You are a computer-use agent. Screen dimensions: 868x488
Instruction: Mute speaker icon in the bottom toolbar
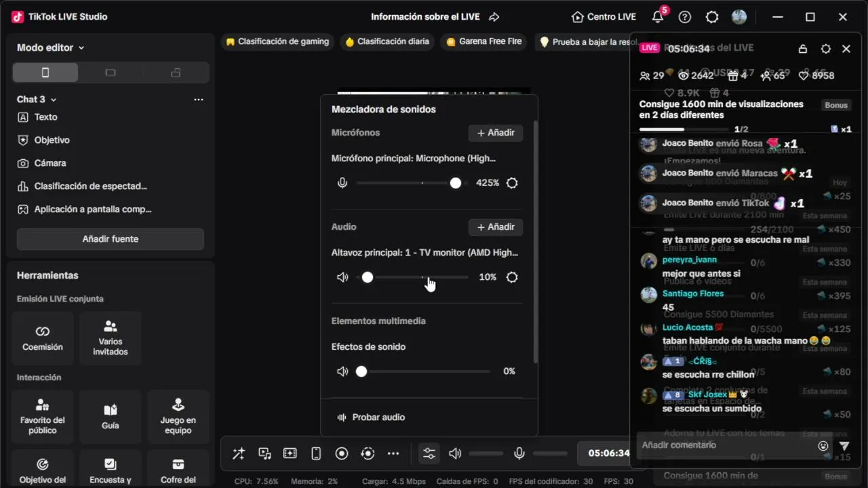[x=455, y=453]
